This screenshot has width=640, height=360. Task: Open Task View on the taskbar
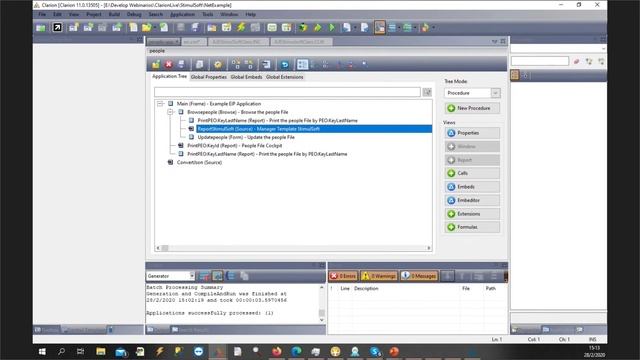(x=81, y=351)
